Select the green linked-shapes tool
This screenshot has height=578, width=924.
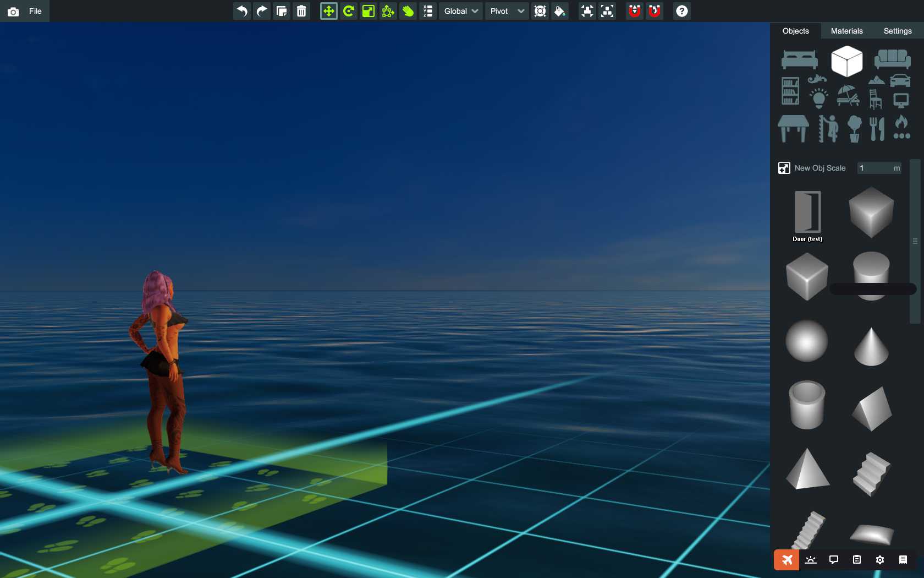[x=388, y=11]
